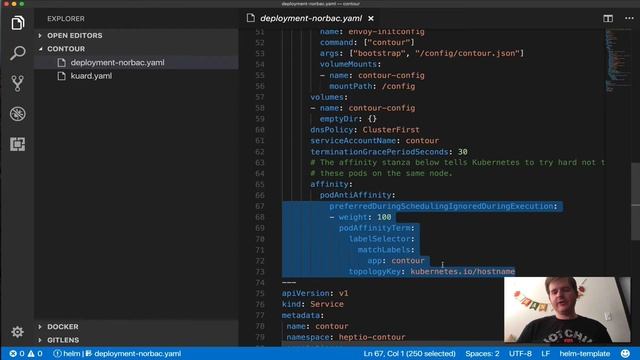This screenshot has width=640, height=360.
Task: Click 'namespace: heptio-contour' on line 79
Action: point(346,337)
